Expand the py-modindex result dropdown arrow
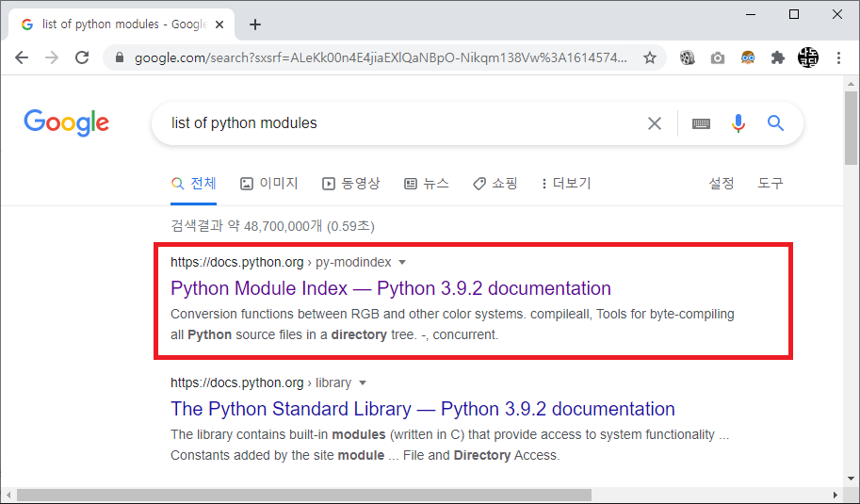This screenshot has height=504, width=860. coord(402,262)
